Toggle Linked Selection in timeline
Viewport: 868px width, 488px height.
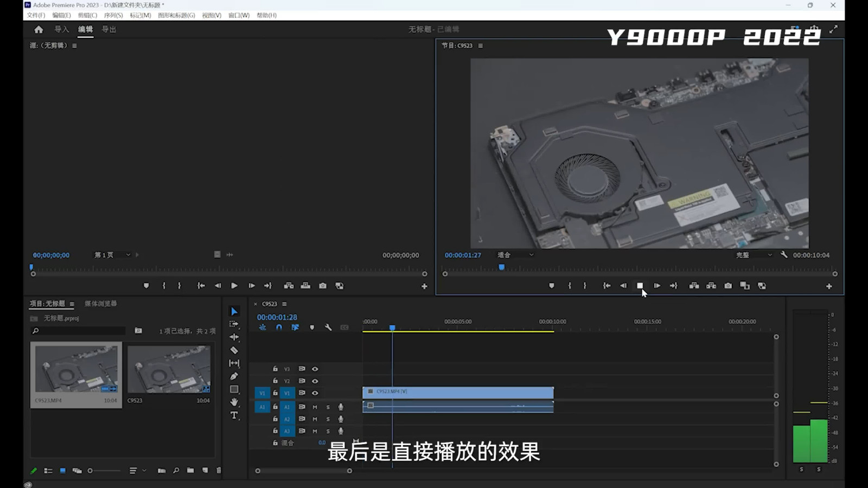[295, 328]
